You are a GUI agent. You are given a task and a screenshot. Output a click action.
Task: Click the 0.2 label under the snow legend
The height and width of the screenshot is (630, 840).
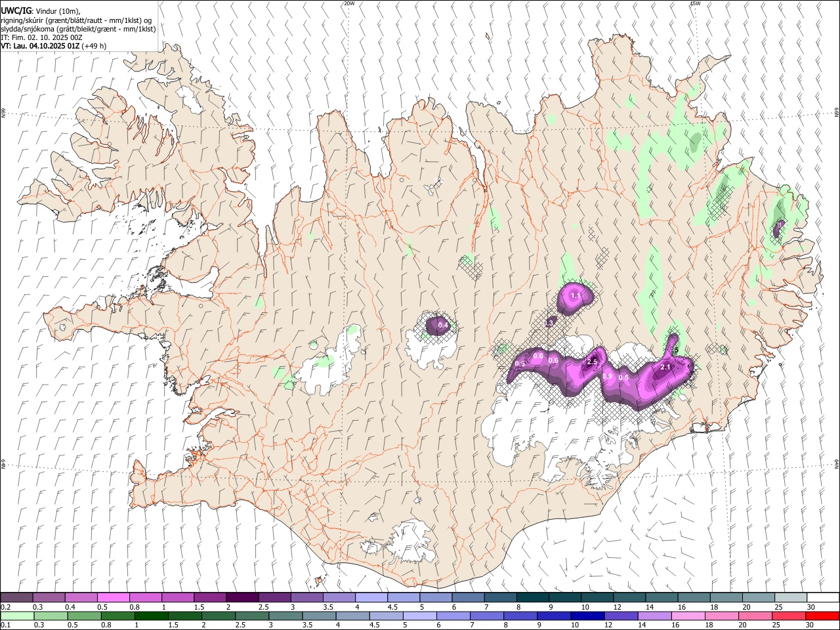coord(6,607)
